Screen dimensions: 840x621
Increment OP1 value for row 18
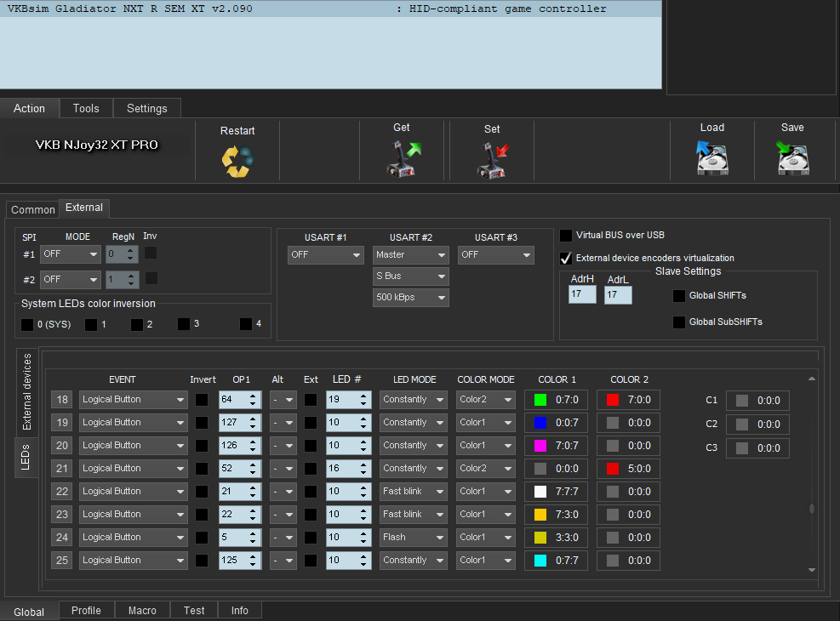tap(254, 396)
